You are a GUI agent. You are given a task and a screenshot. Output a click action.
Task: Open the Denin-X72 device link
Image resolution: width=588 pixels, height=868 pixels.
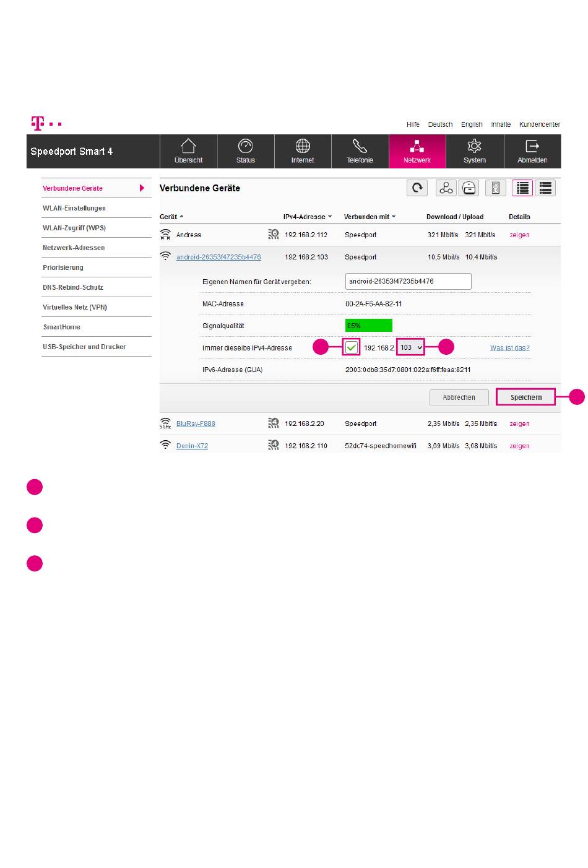point(192,446)
